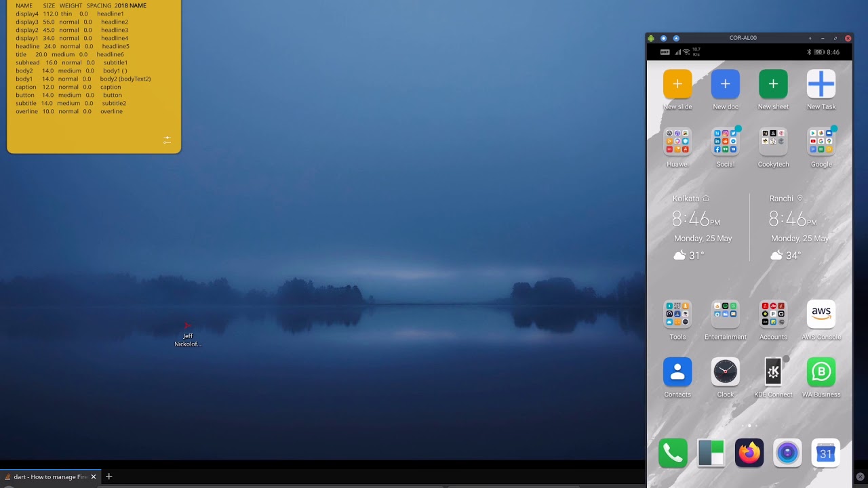Launch Firefox from the phone dock
The height and width of the screenshot is (488, 868).
coord(749,453)
